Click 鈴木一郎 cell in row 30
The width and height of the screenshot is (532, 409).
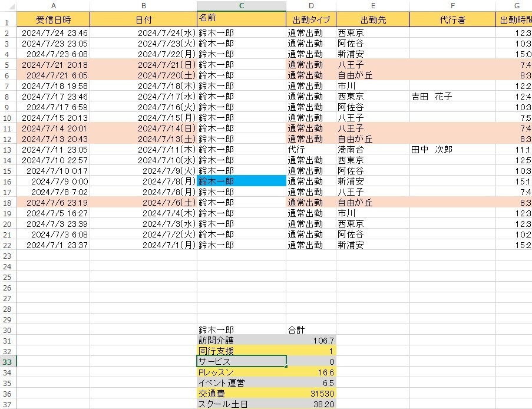[x=241, y=329]
